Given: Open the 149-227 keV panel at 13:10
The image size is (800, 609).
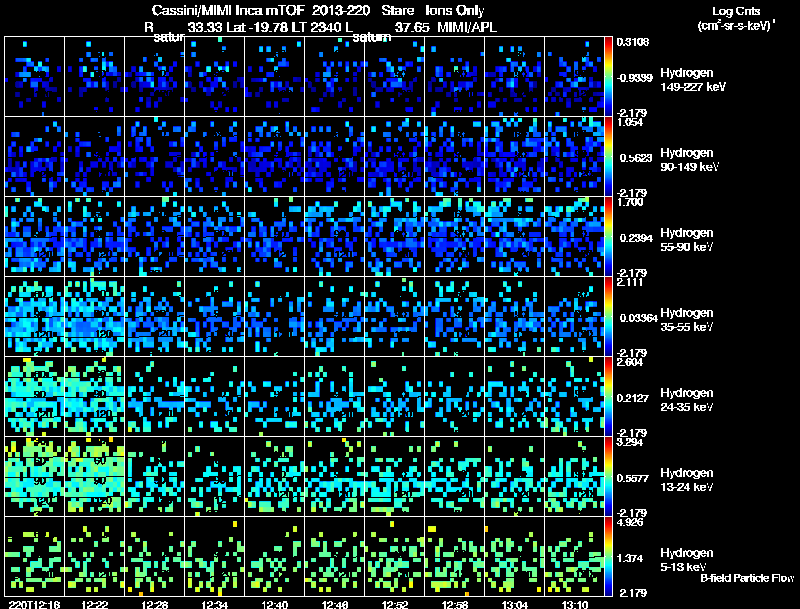Looking at the screenshot, I should point(574,77).
